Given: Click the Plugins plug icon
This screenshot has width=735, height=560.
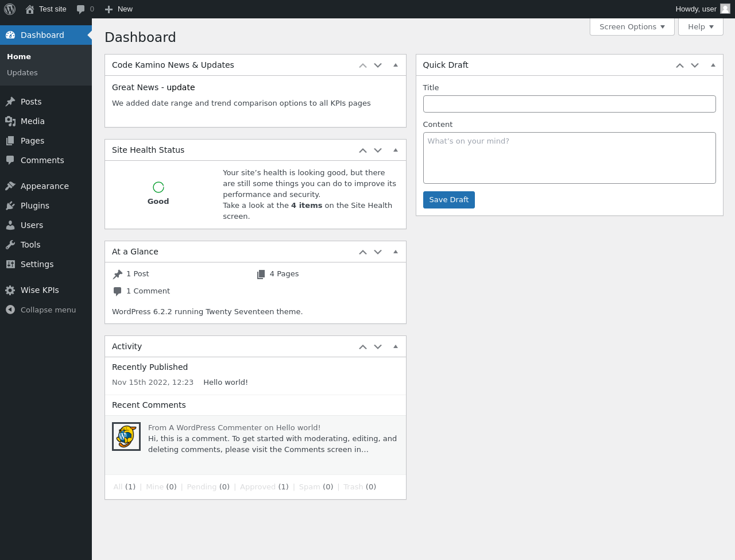Looking at the screenshot, I should point(10,206).
